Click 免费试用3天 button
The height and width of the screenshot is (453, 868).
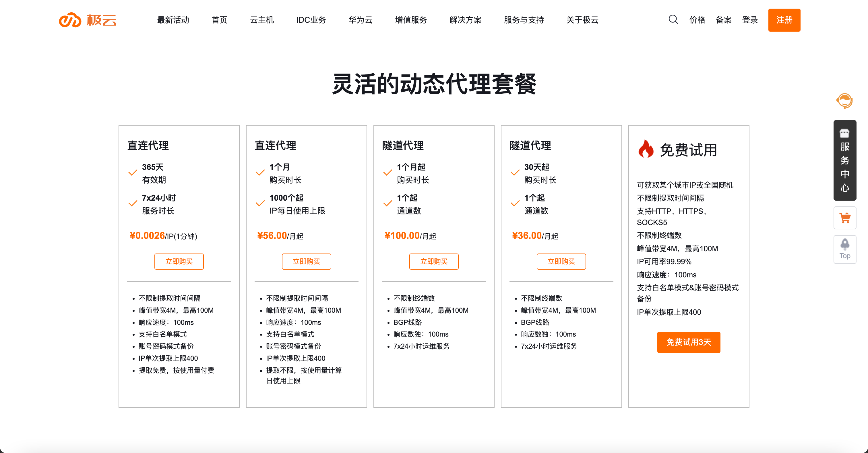tap(688, 342)
